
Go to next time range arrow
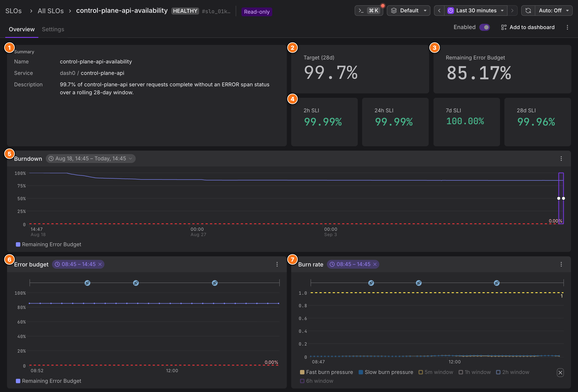tap(512, 11)
